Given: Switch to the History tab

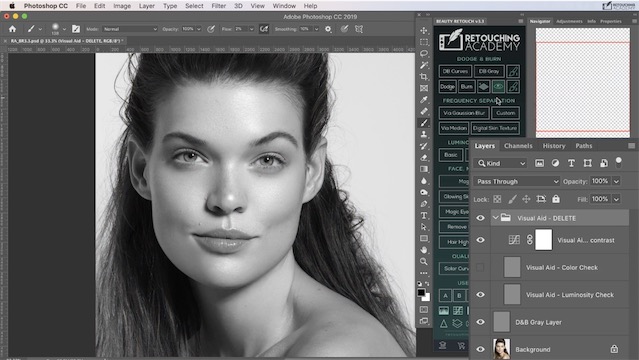Looking at the screenshot, I should point(554,146).
